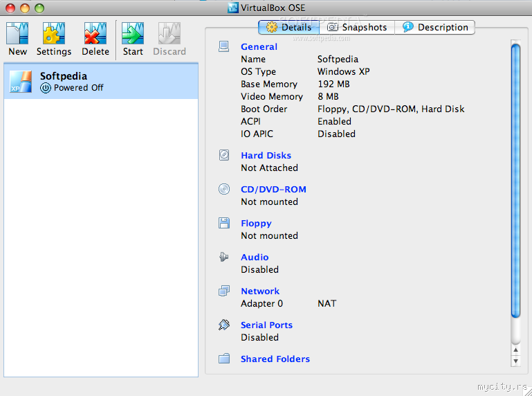Image resolution: width=532 pixels, height=396 pixels.
Task: Click the Network section icon
Action: click(x=224, y=291)
